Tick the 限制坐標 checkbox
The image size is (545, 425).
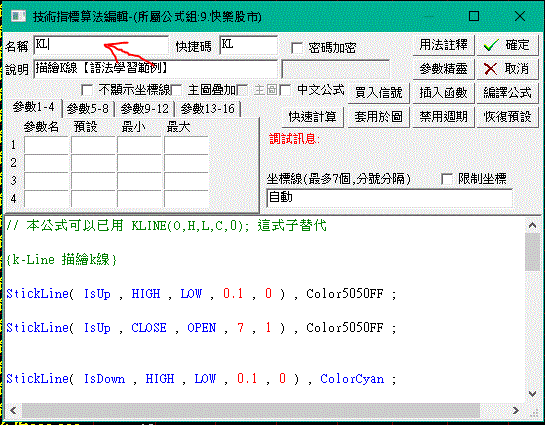pos(447,179)
